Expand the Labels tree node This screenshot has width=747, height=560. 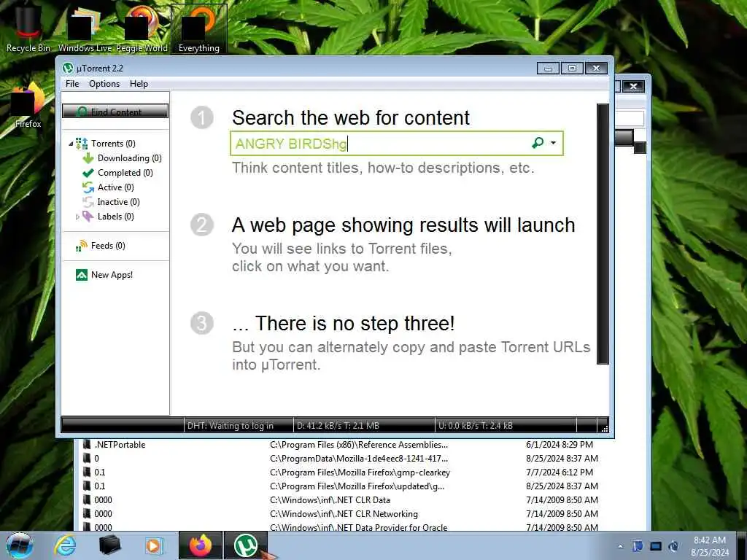(x=77, y=217)
